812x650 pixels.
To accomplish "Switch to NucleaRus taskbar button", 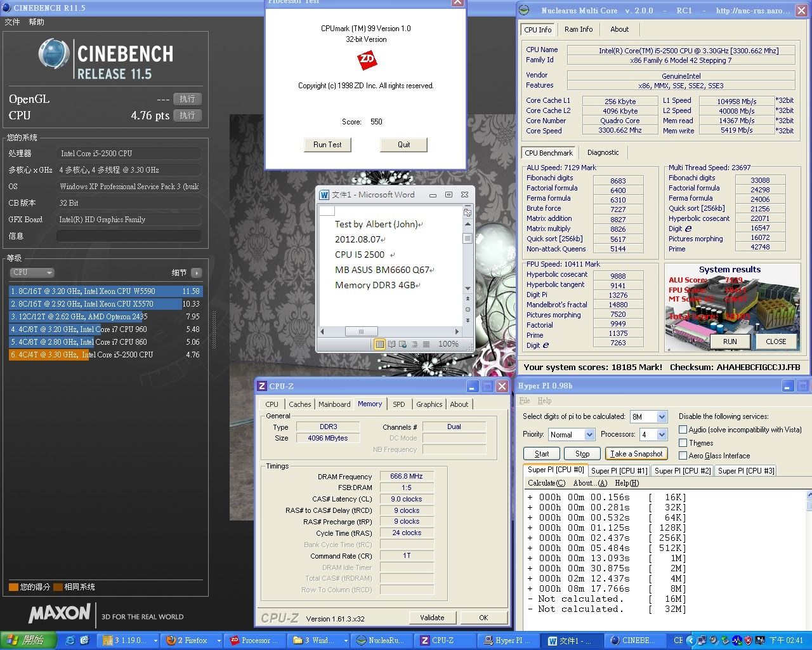I will coord(383,640).
